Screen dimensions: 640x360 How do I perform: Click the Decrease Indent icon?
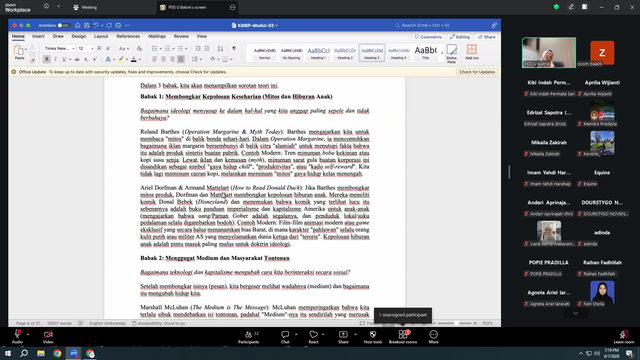pyautogui.click(x=198, y=49)
